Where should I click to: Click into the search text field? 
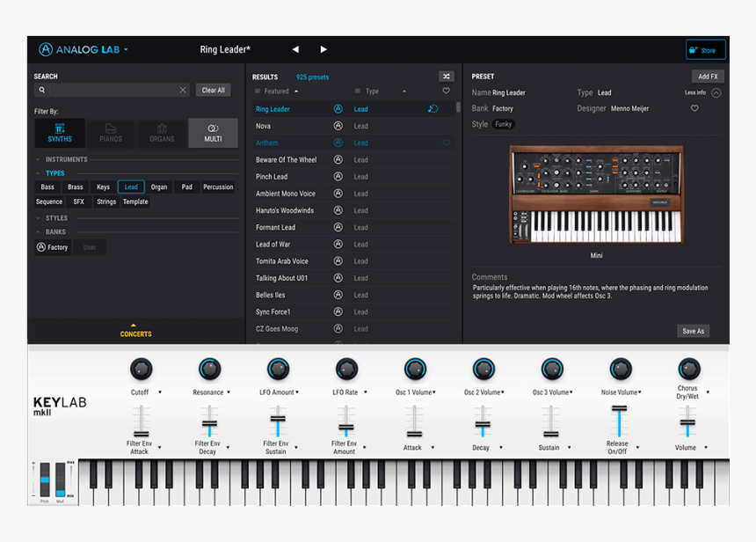point(113,90)
